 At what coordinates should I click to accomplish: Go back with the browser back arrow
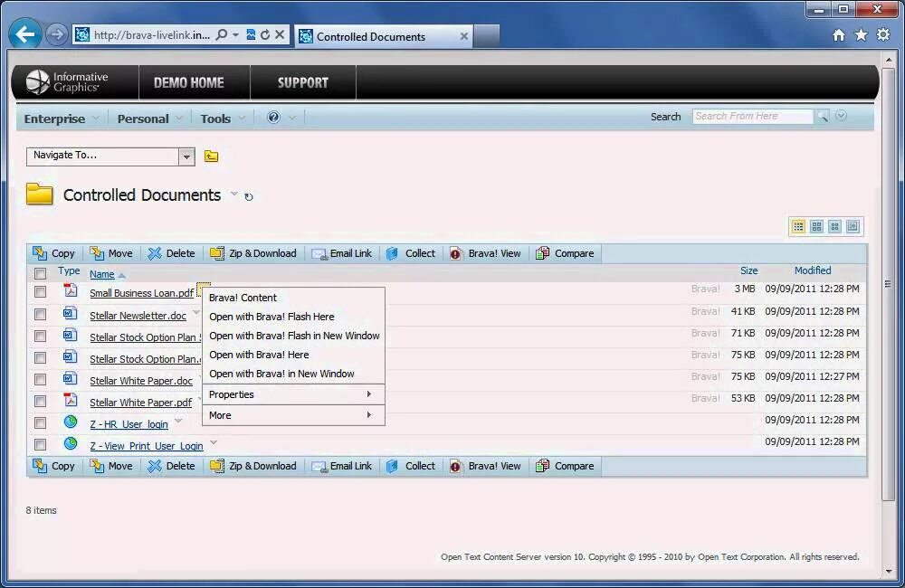pos(24,34)
